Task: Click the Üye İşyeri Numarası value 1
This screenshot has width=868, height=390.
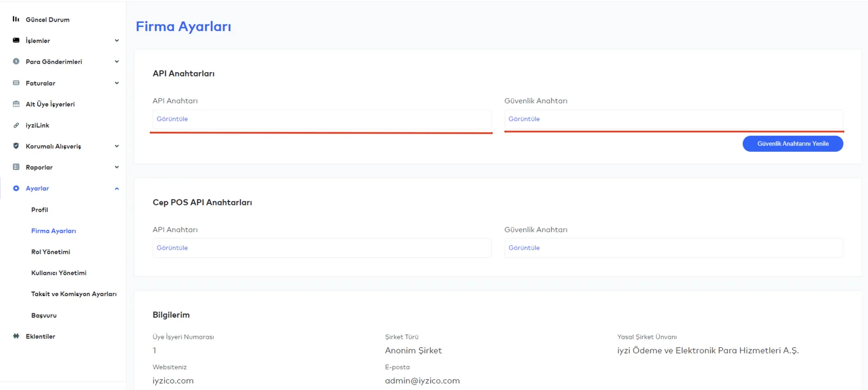Action: [x=155, y=350]
